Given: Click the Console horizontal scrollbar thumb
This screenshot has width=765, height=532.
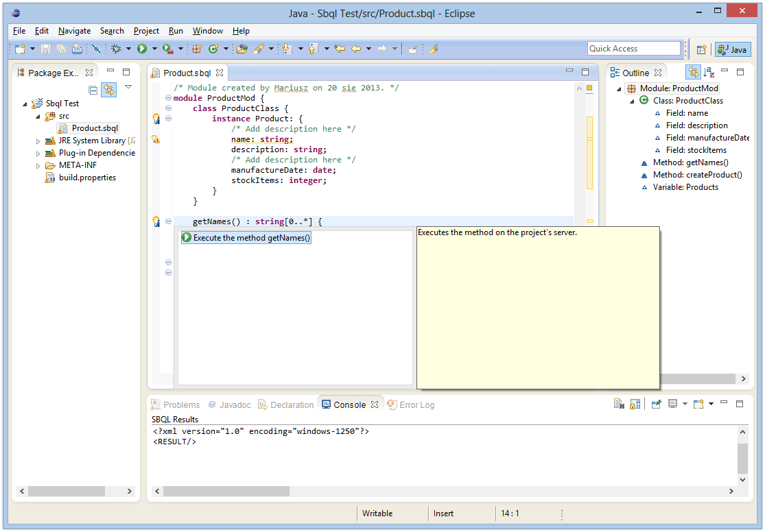Looking at the screenshot, I should click(x=226, y=491).
